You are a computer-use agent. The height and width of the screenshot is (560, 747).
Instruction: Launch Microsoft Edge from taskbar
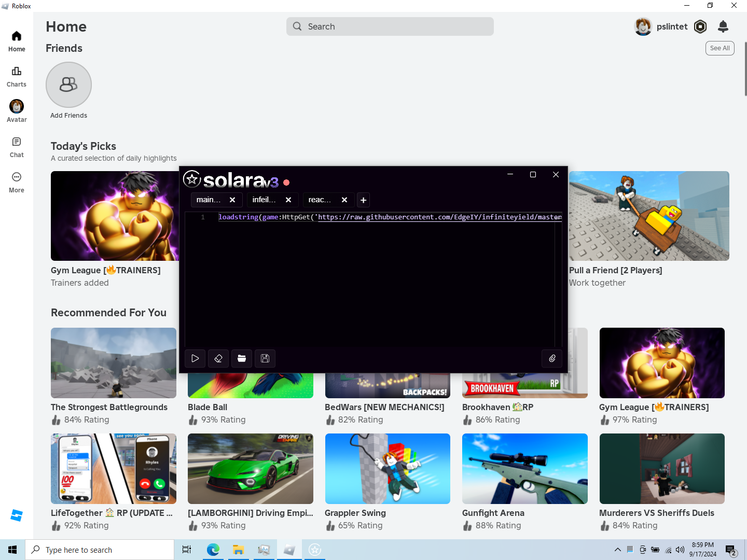[213, 550]
